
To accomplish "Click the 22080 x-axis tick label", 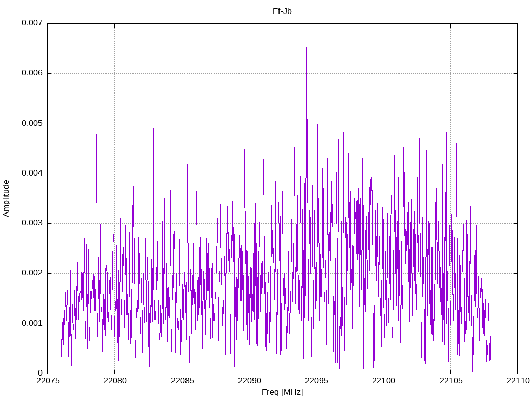I will click(115, 381).
